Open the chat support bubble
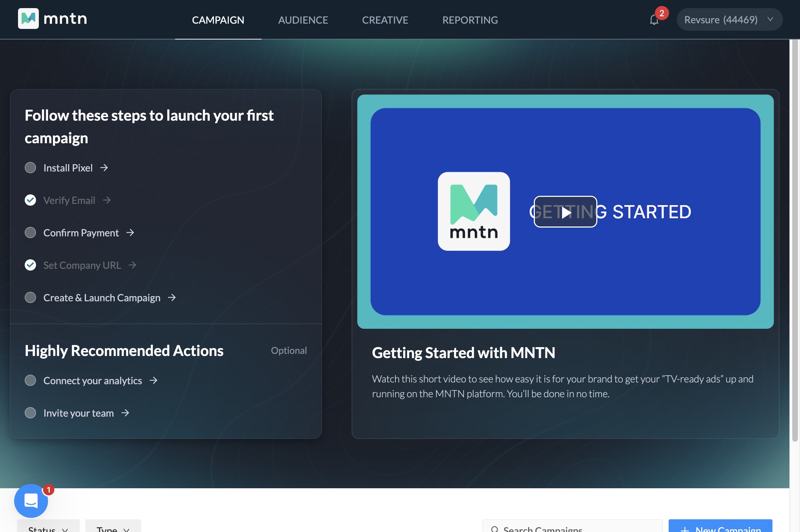 pyautogui.click(x=31, y=500)
